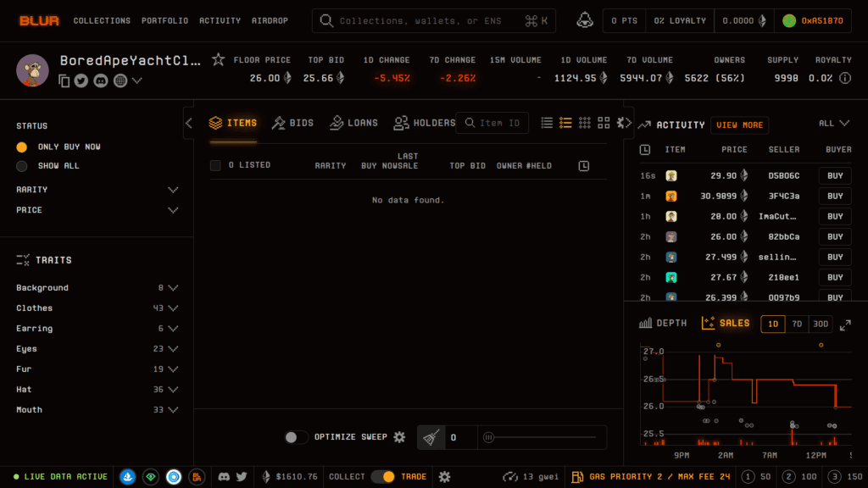Expand the sales chart with the arrows icon
The width and height of the screenshot is (868, 488).
tap(845, 324)
